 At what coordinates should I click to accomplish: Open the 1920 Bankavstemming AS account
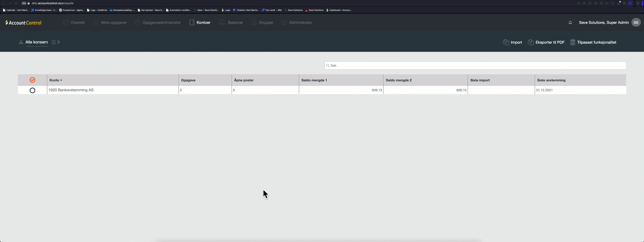(71, 90)
